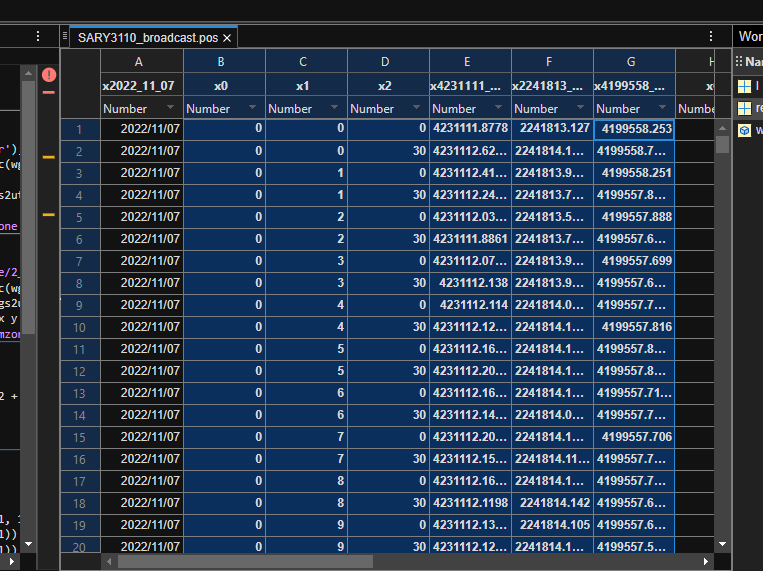763x571 pixels.
Task: Select cell 2241813.127 in row 1
Action: [552, 129]
